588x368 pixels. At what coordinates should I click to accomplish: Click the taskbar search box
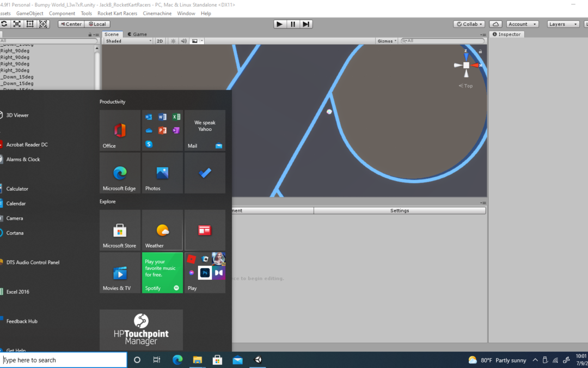(x=63, y=360)
